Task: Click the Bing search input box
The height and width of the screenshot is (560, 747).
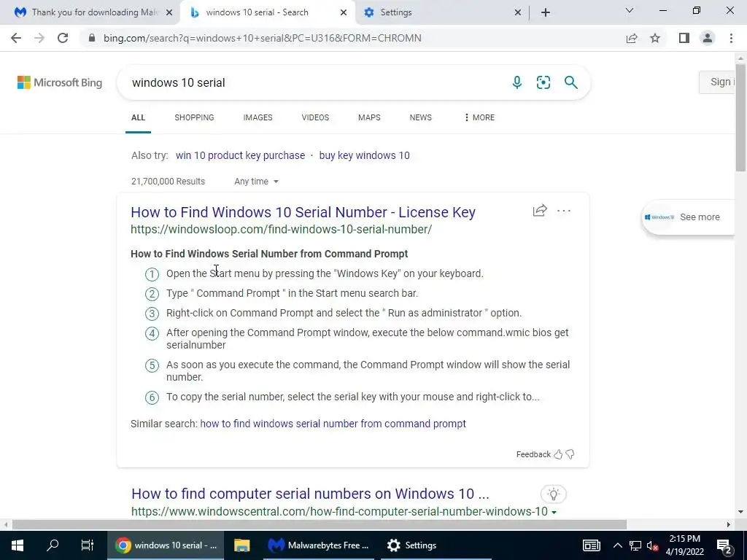Action: (x=314, y=82)
